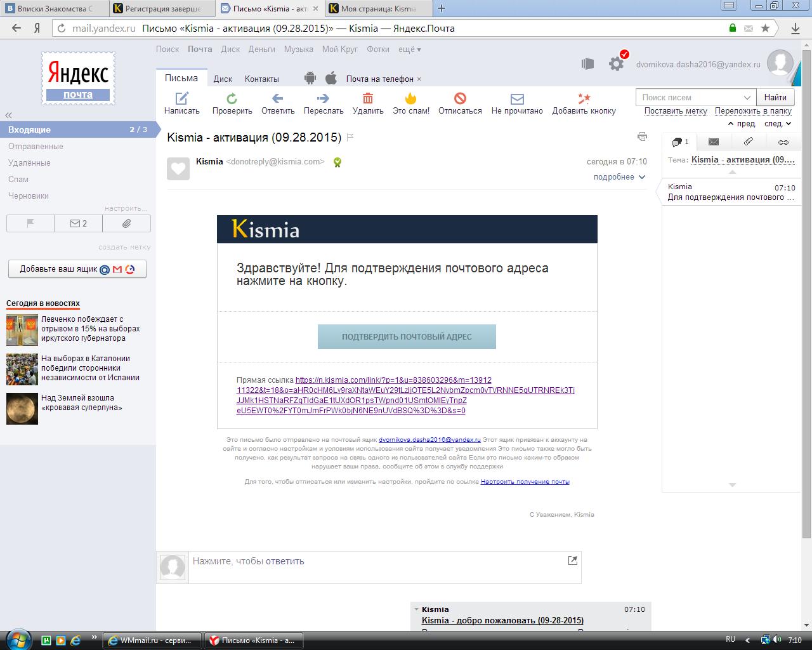Switch to the Письма tab
Screen dimensions: 812x650
click(x=181, y=78)
